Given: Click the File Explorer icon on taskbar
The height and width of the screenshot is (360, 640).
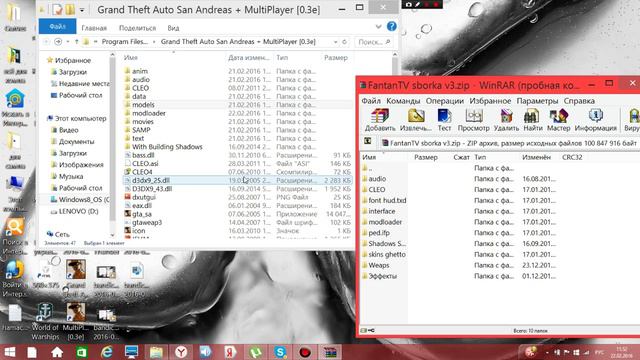Looking at the screenshot, I should tap(156, 352).
